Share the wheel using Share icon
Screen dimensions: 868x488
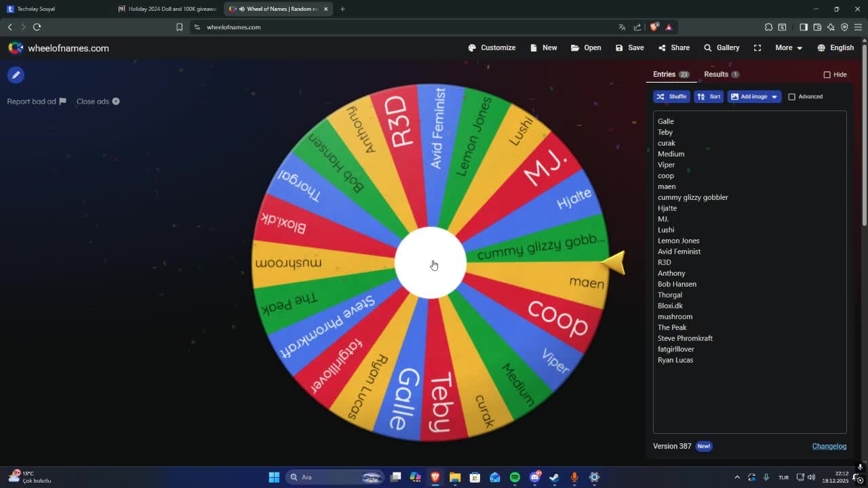[674, 47]
